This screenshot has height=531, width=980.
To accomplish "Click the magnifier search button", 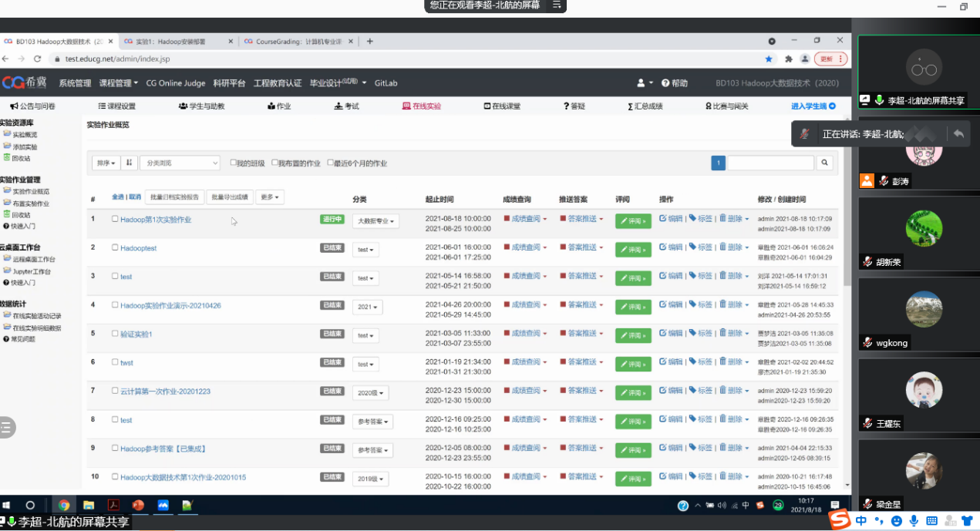I will point(824,163).
